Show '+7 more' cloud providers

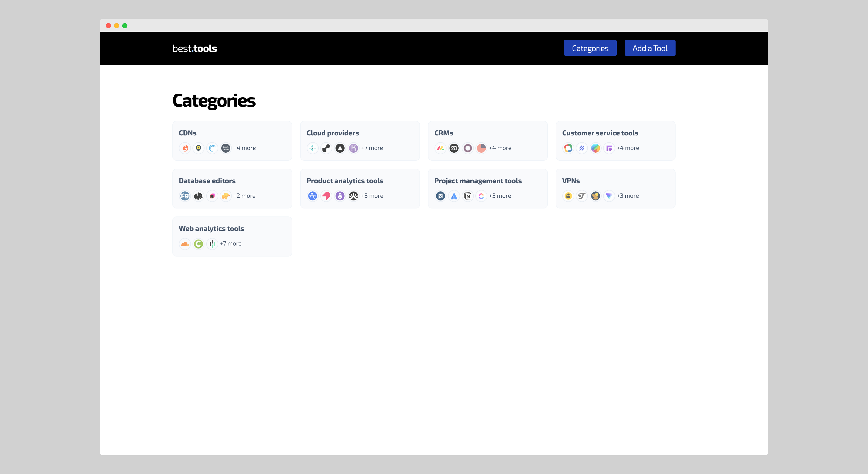pyautogui.click(x=372, y=148)
